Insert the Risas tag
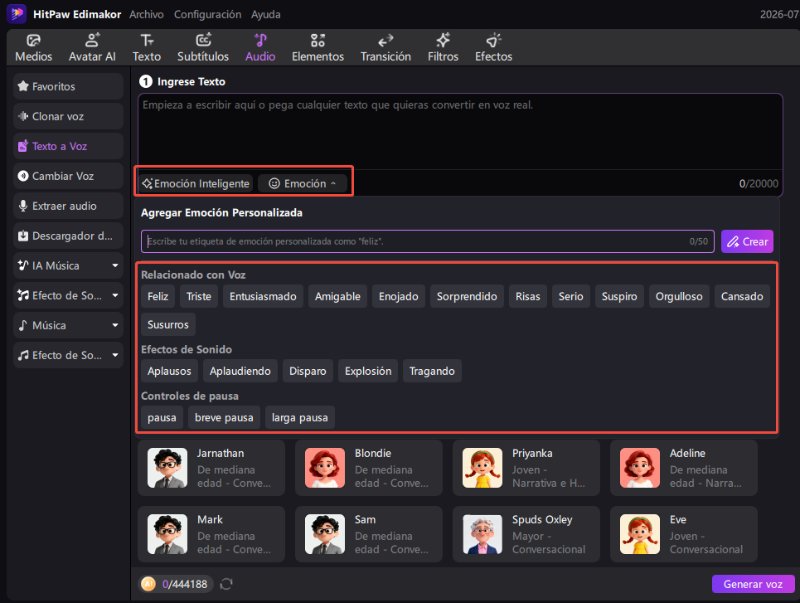 click(528, 296)
